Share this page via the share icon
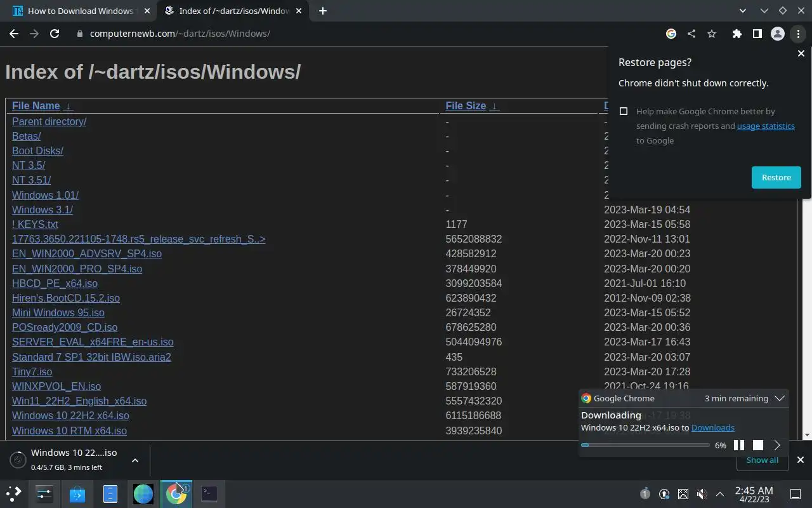The height and width of the screenshot is (508, 812). pyautogui.click(x=691, y=34)
